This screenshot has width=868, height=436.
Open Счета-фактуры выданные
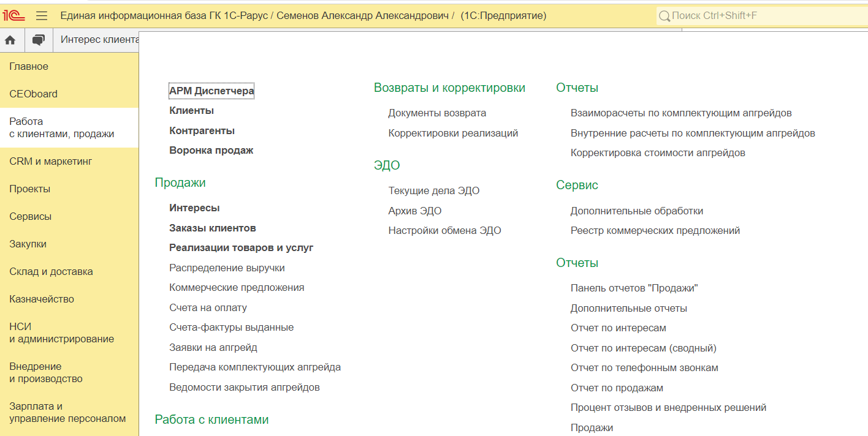[231, 327]
